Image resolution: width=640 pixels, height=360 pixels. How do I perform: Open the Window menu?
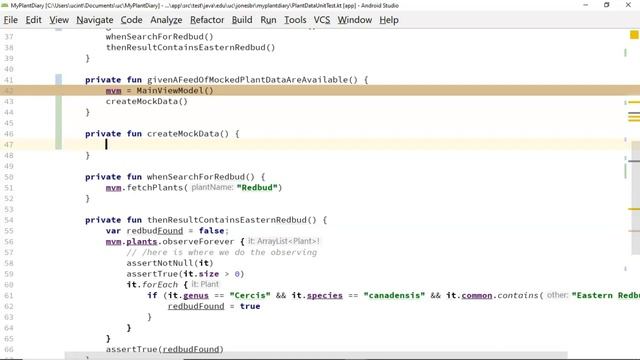tap(355, 20)
